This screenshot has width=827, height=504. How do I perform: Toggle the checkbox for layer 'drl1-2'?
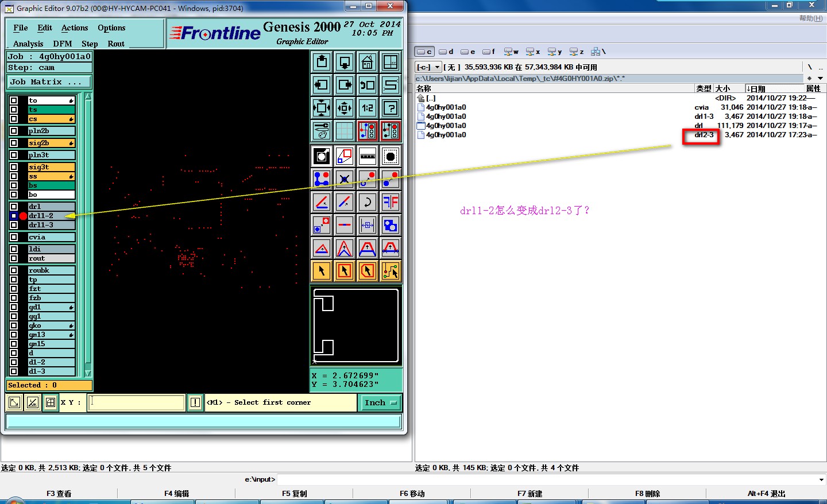point(14,216)
